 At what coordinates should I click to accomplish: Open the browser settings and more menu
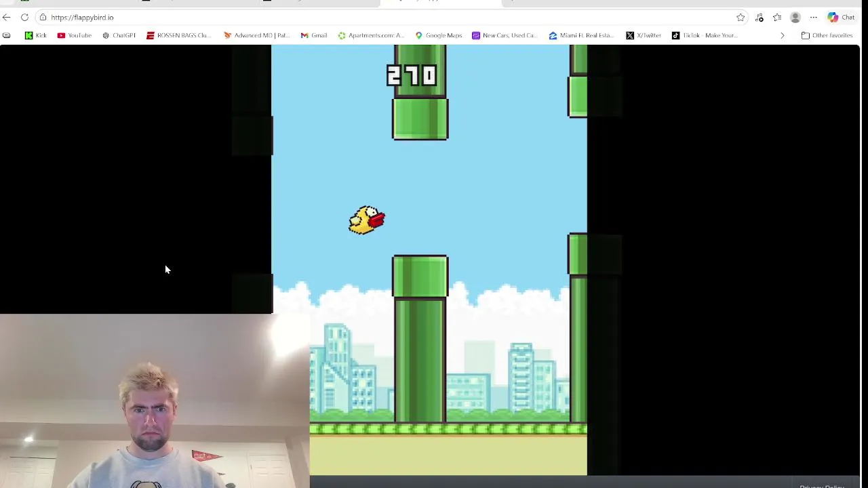pyautogui.click(x=813, y=18)
